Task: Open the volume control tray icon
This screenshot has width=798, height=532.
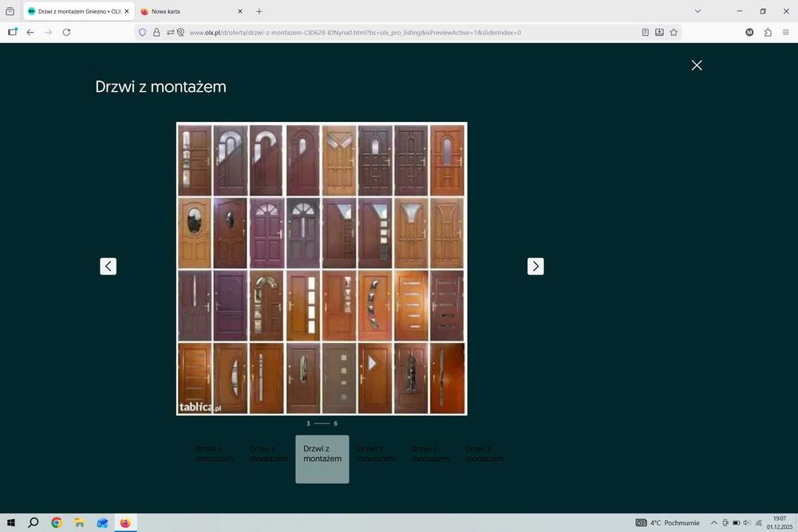Action: pyautogui.click(x=747, y=523)
